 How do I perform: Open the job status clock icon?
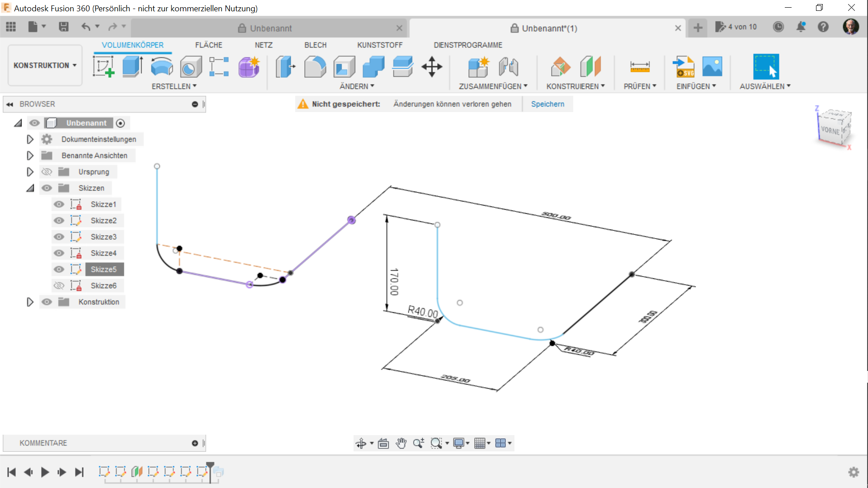click(778, 27)
